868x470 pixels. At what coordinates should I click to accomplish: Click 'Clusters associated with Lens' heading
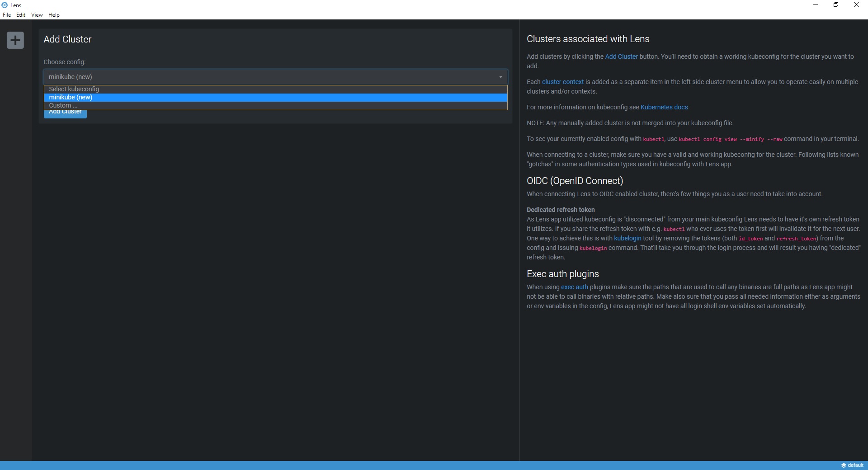pyautogui.click(x=588, y=39)
